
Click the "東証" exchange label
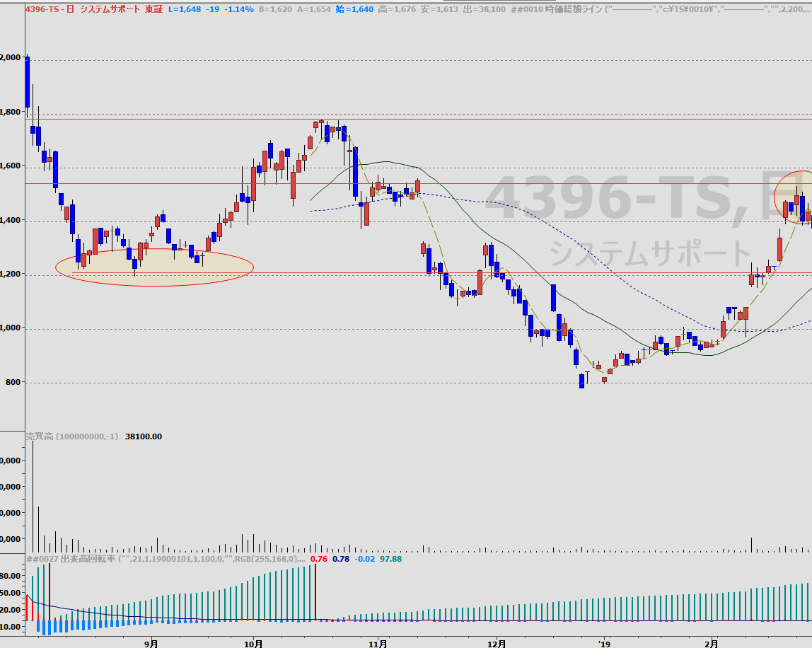[x=153, y=9]
